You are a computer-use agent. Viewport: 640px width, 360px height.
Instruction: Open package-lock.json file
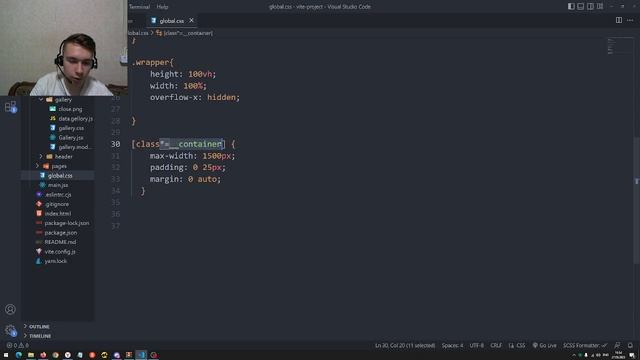coord(67,223)
